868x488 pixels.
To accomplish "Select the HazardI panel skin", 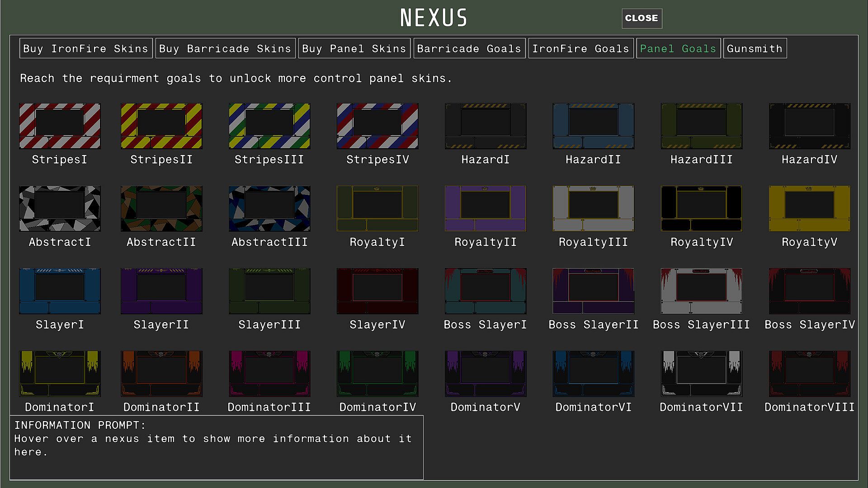I will tap(486, 126).
